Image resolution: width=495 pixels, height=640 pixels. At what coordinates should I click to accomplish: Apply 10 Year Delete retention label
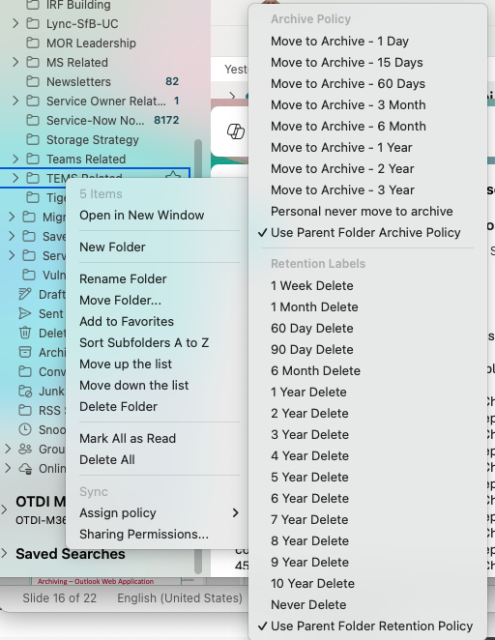point(313,583)
